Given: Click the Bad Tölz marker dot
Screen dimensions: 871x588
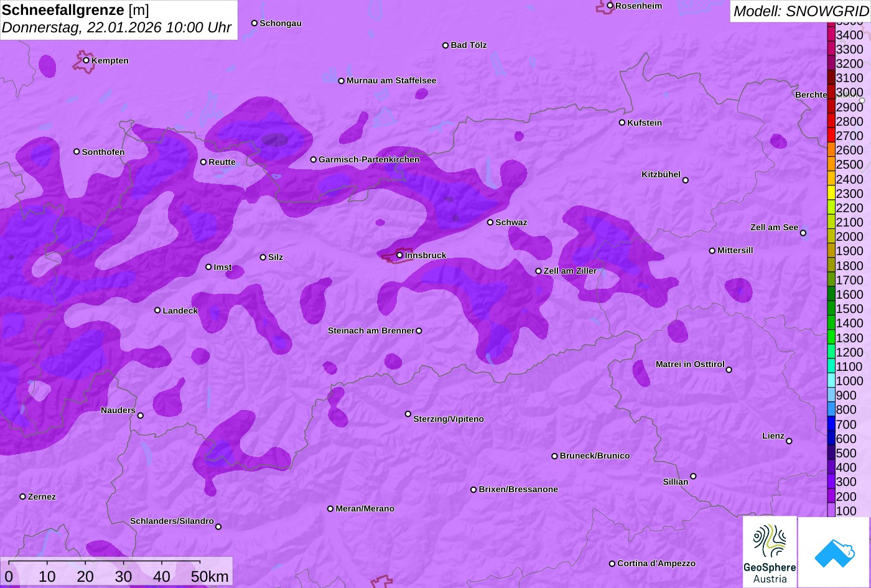Looking at the screenshot, I should (445, 45).
